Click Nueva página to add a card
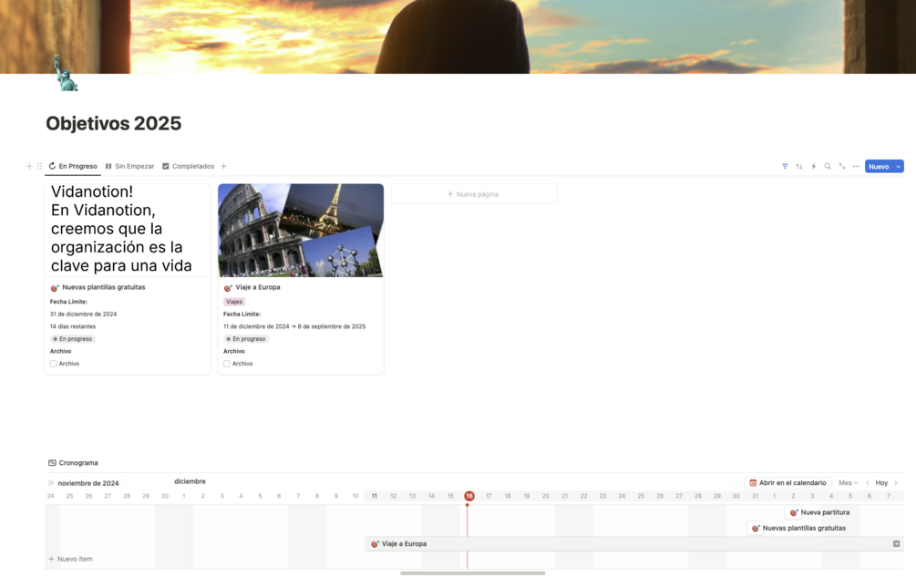Image resolution: width=916 pixels, height=588 pixels. coord(474,194)
